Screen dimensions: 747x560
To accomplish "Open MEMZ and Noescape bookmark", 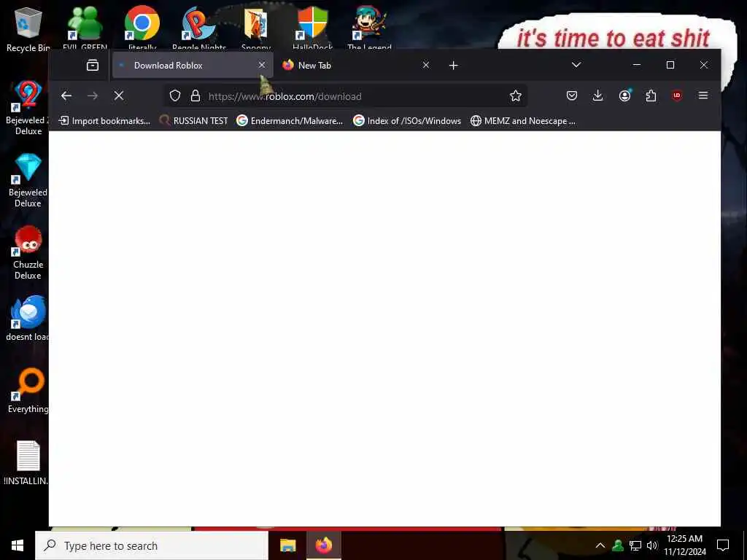I will point(522,121).
